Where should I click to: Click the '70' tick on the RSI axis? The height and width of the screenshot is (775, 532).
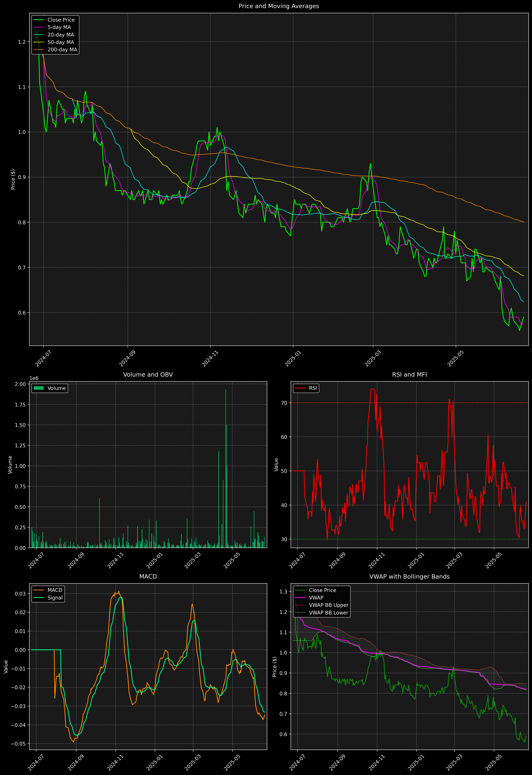click(x=284, y=403)
